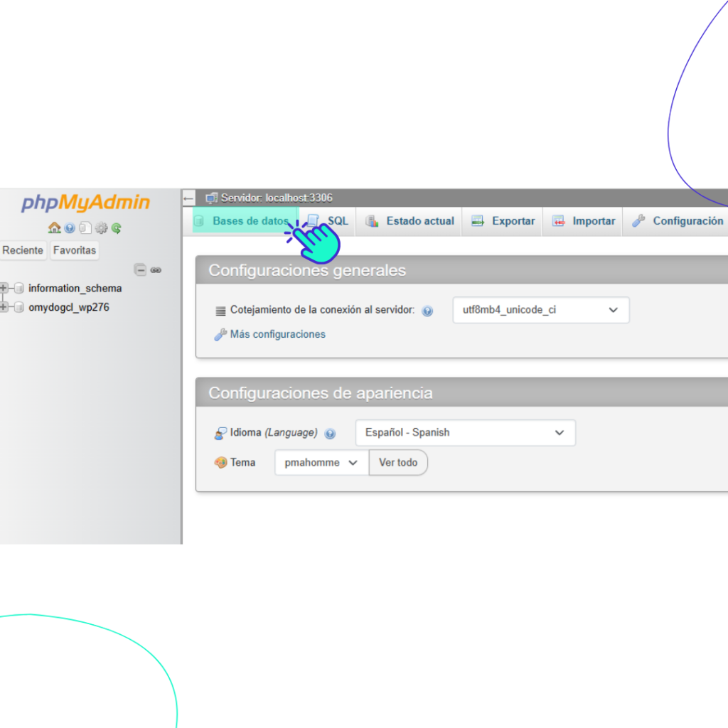Click the blue help documentation icon under the logo
728x728 pixels.
click(70, 228)
